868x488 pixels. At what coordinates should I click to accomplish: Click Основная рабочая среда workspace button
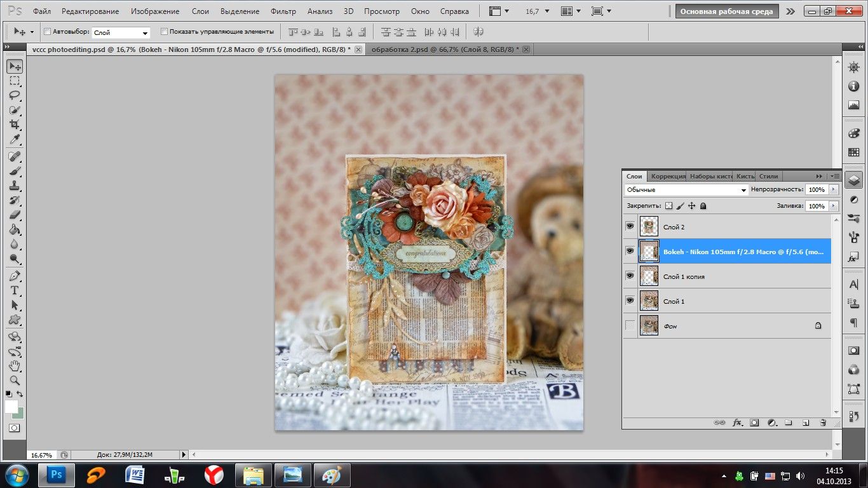tap(727, 11)
